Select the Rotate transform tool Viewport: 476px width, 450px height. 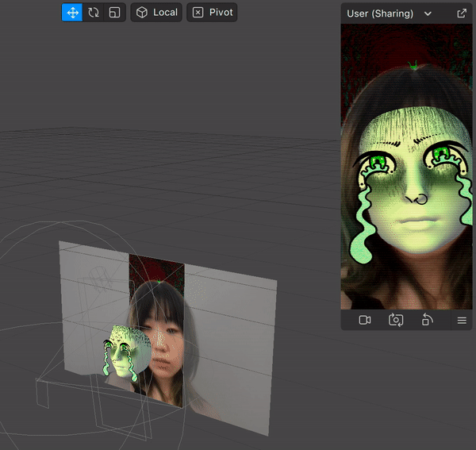[94, 13]
